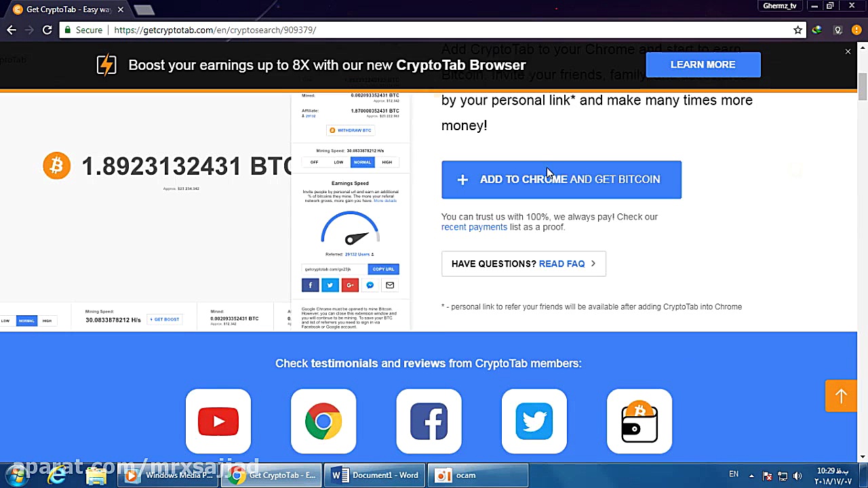
Task: Open File Explorer from the taskbar
Action: pyautogui.click(x=96, y=475)
